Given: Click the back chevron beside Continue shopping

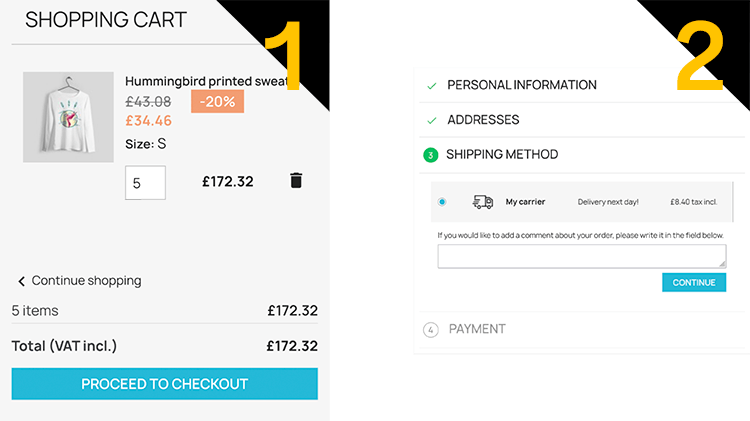Looking at the screenshot, I should coord(22,281).
